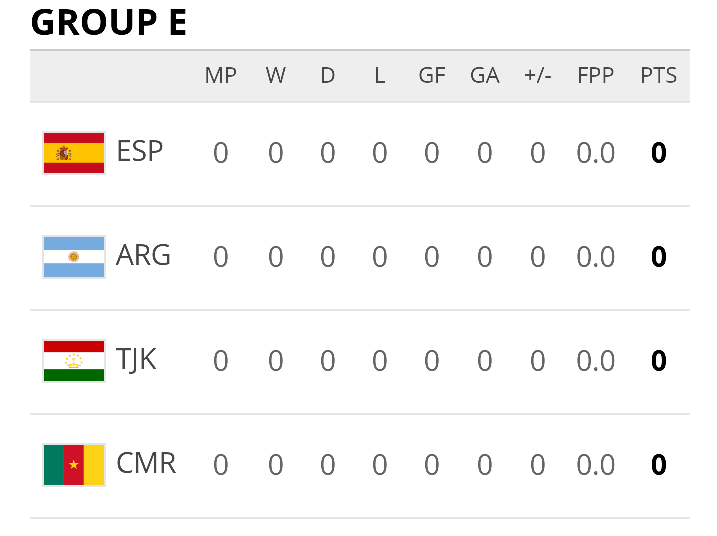
Task: Click the Tajikistan flag icon
Action: (x=74, y=361)
